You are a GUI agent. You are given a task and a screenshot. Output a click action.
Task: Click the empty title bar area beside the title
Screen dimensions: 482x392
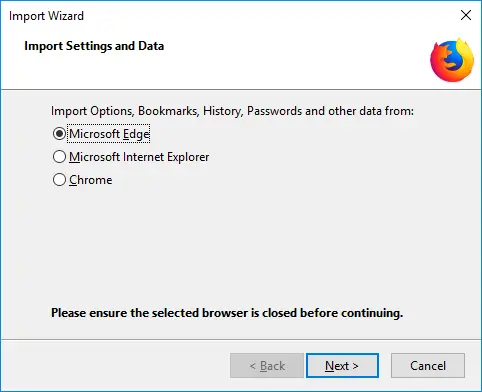267,15
